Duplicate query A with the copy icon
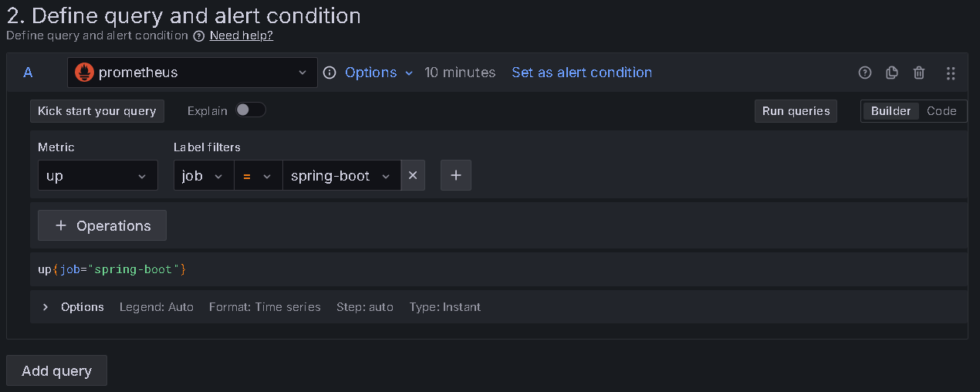The width and height of the screenshot is (980, 392). [892, 73]
